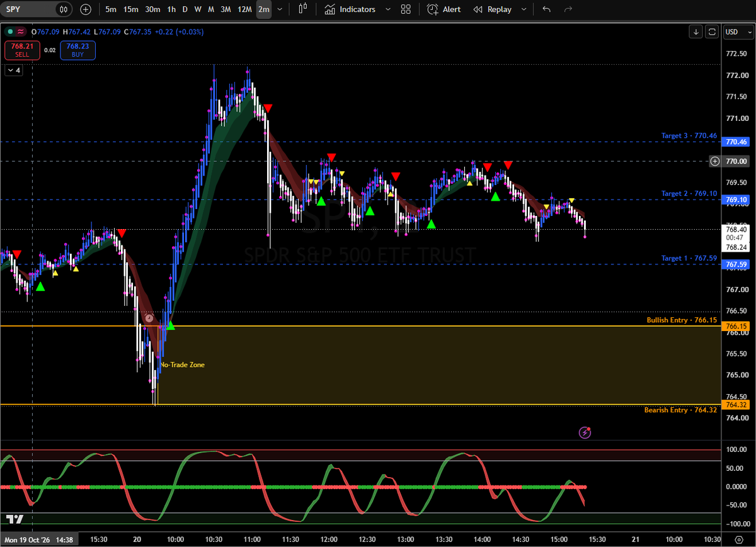Select the 15m timeframe
756x547 pixels.
coord(130,9)
